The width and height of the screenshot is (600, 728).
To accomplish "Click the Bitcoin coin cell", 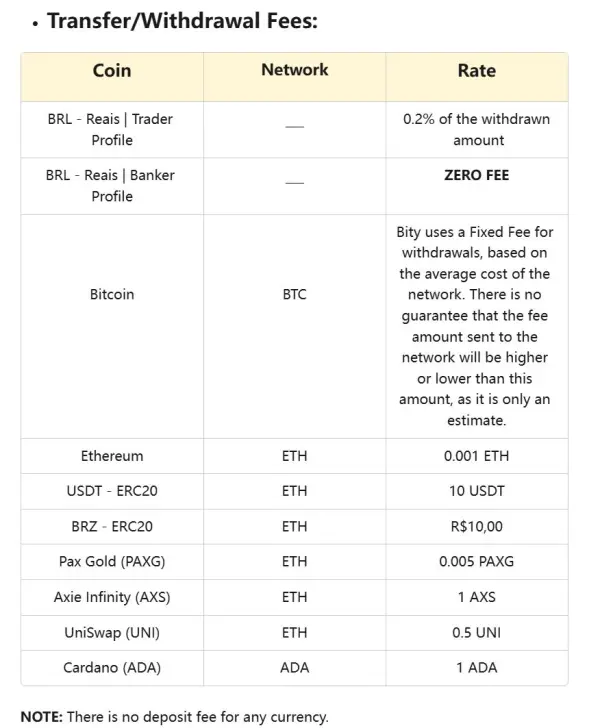I will (112, 295).
